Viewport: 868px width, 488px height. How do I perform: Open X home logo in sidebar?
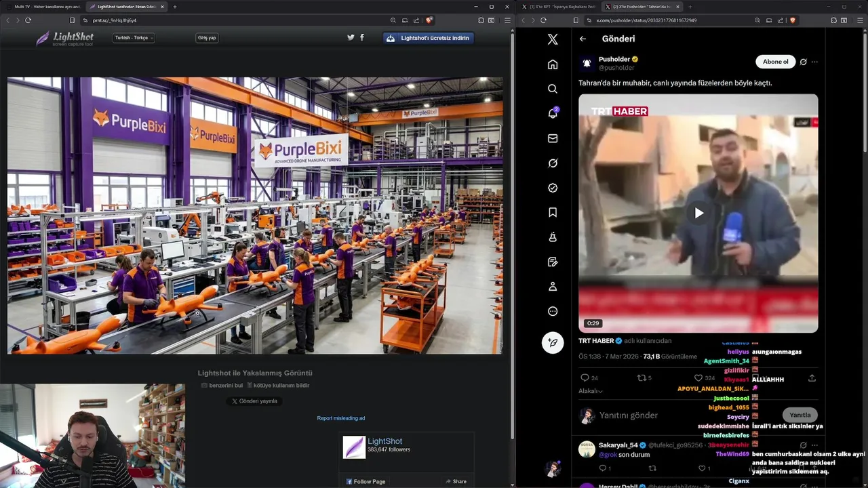[x=553, y=39]
